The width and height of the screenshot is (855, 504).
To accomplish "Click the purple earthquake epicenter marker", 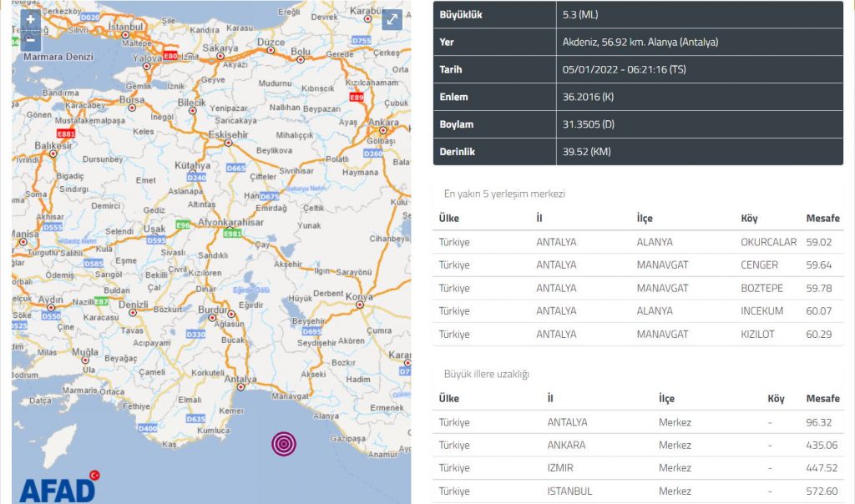I will click(x=284, y=443).
